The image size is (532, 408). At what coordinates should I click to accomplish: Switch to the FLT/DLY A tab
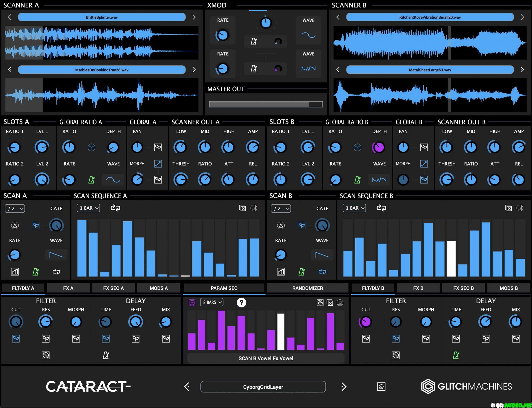coord(23,288)
